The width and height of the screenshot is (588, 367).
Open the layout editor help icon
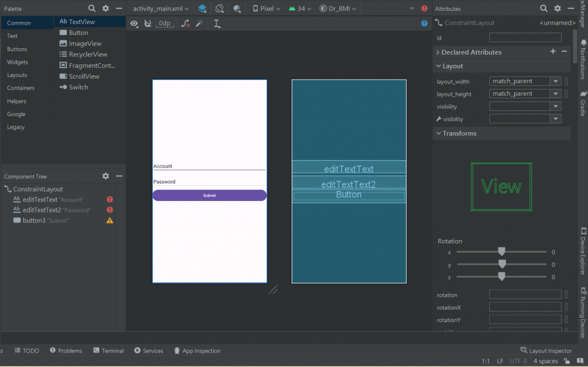coord(424,24)
